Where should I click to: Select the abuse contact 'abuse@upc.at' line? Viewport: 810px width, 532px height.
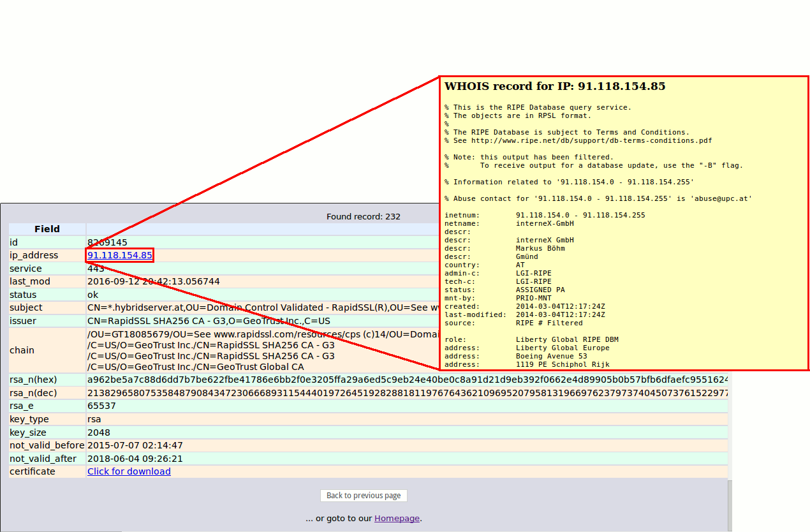598,198
